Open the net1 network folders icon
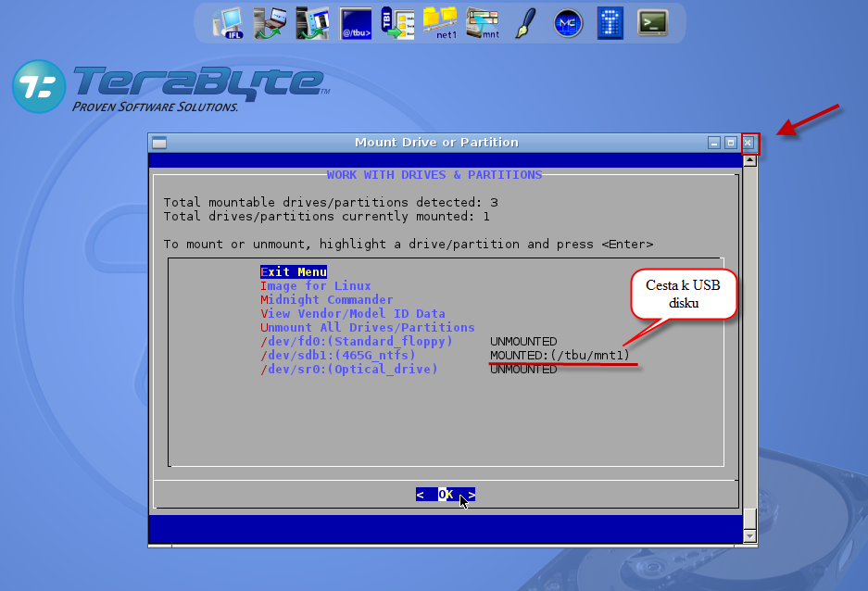This screenshot has width=868, height=591. [x=441, y=23]
